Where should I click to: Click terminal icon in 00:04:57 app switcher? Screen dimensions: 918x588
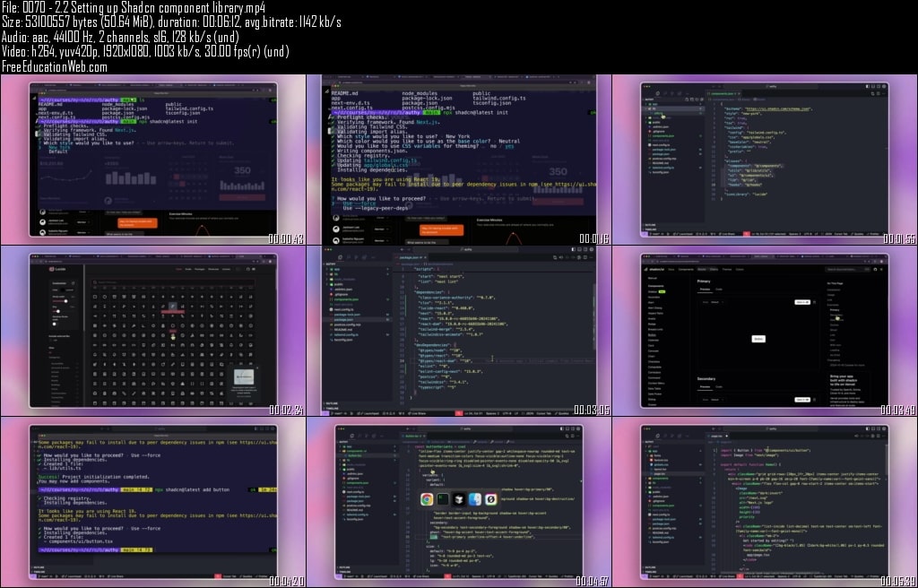tap(443, 499)
